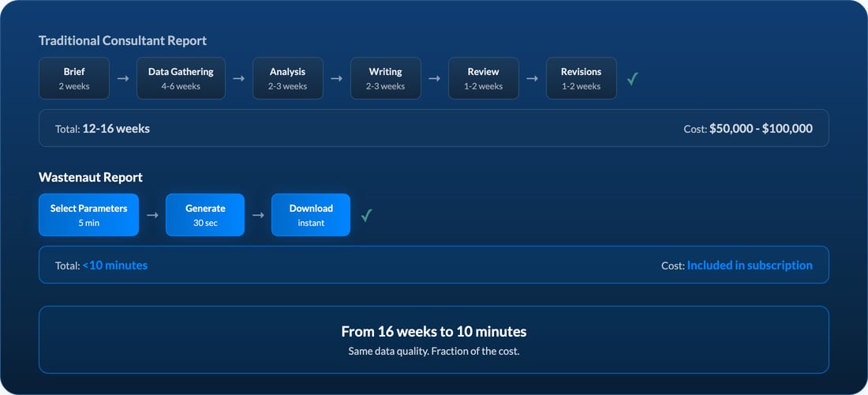The image size is (868, 395).
Task: Select the Brief 2 weeks step
Action: tap(74, 78)
